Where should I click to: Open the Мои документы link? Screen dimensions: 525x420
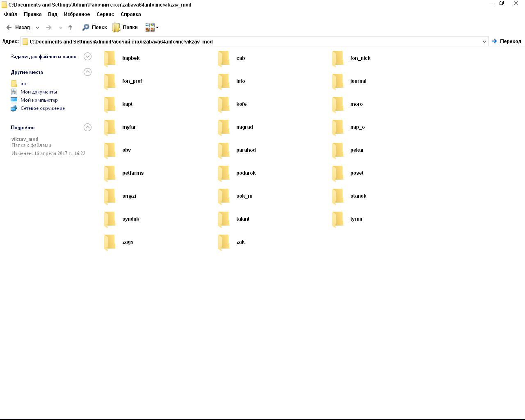pos(39,92)
